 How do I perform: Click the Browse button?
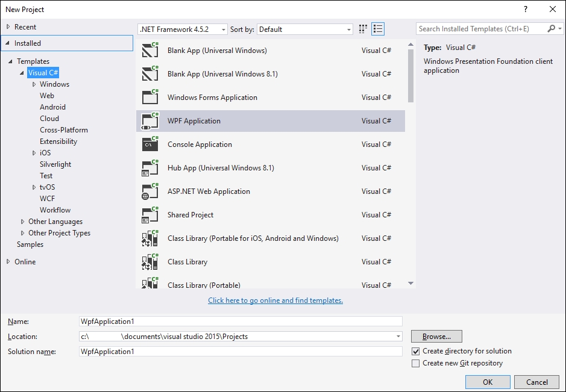pos(436,336)
